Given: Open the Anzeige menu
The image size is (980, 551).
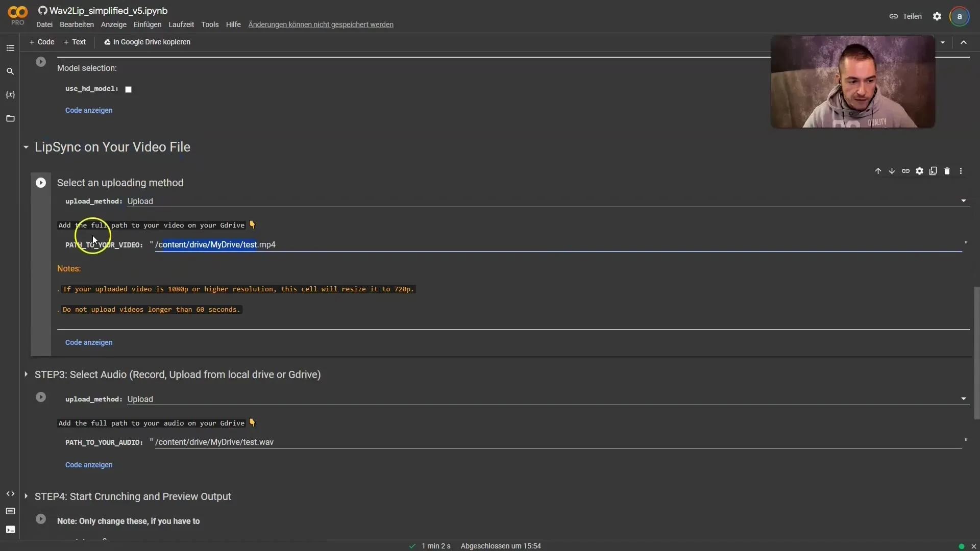Looking at the screenshot, I should tap(114, 24).
